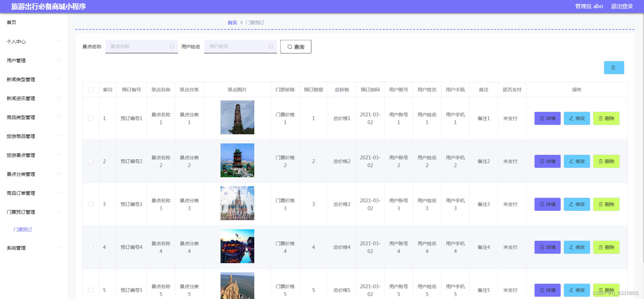Screen dimensions: 644x299
Task: Click the 是否支付 column header
Action: (512, 90)
